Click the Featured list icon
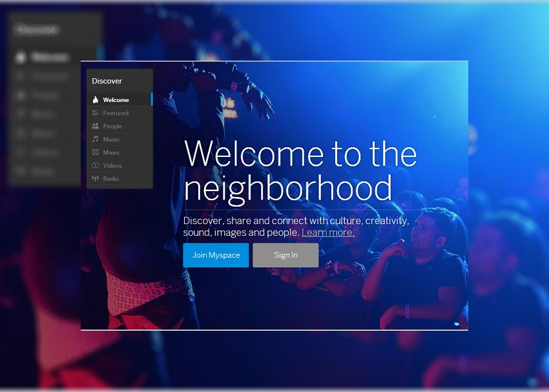 coord(95,113)
